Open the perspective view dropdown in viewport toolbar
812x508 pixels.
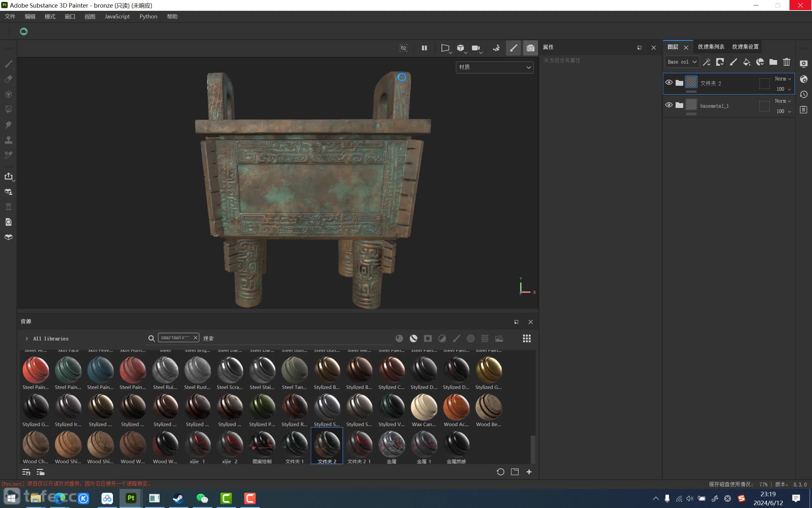pyautogui.click(x=446, y=48)
